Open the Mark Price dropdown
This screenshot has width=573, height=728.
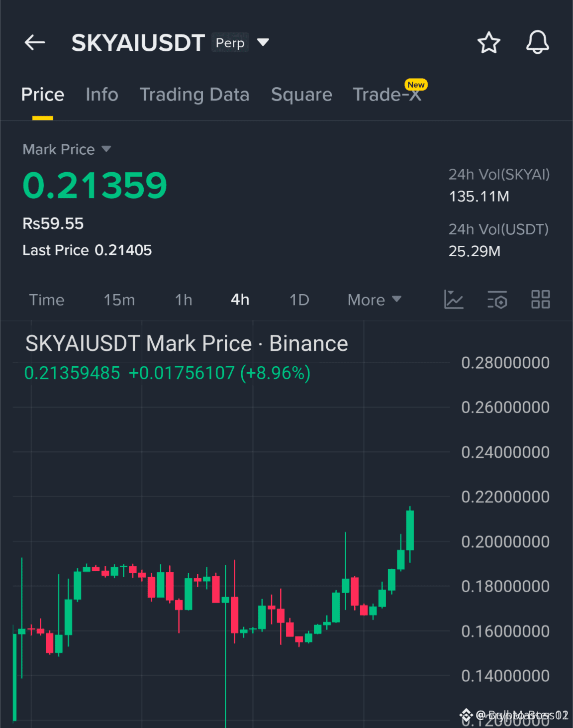(x=67, y=149)
